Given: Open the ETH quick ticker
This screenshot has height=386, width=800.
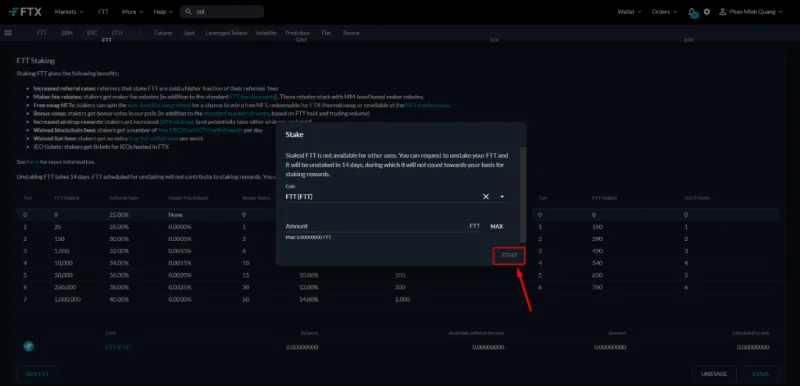Looking at the screenshot, I should pyautogui.click(x=117, y=33).
